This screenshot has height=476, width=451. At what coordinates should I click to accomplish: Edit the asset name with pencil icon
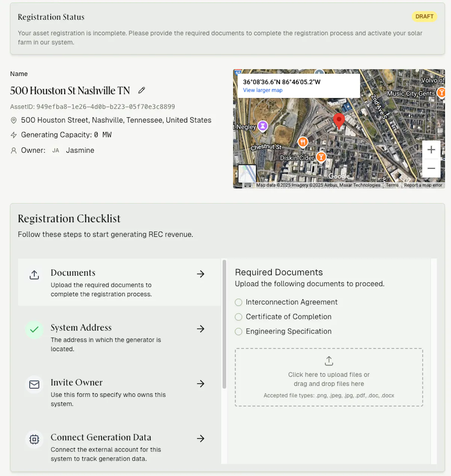click(142, 90)
